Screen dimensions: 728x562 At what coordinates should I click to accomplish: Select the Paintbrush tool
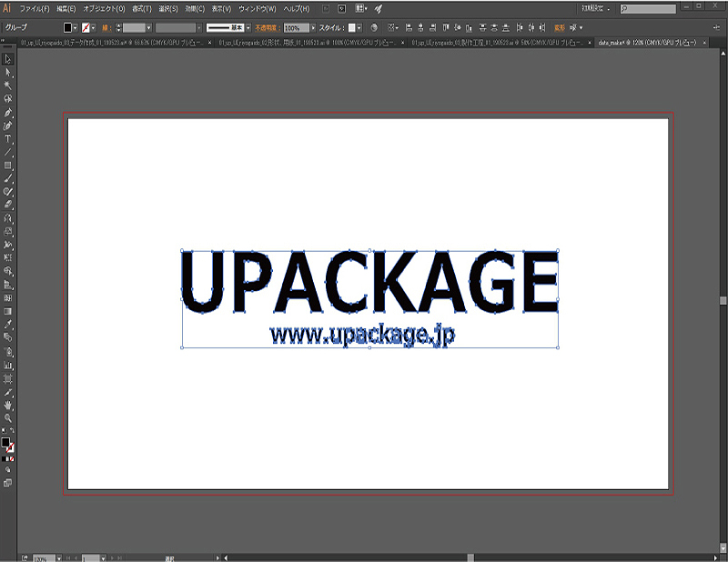pyautogui.click(x=7, y=178)
